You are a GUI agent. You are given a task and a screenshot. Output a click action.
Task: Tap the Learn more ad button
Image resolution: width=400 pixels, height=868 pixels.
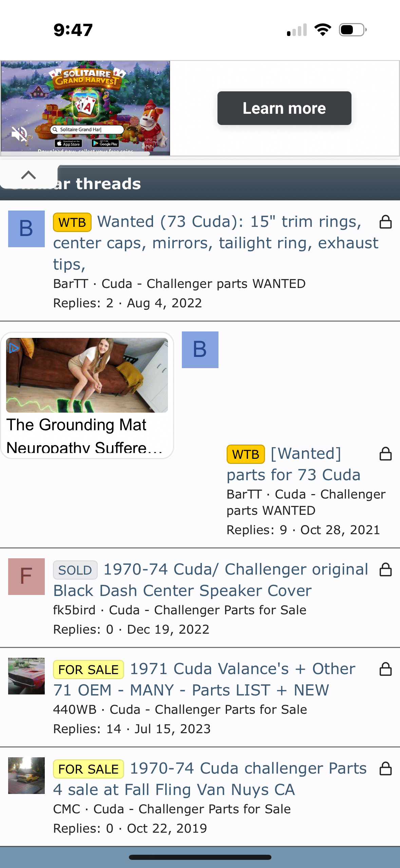coord(284,108)
